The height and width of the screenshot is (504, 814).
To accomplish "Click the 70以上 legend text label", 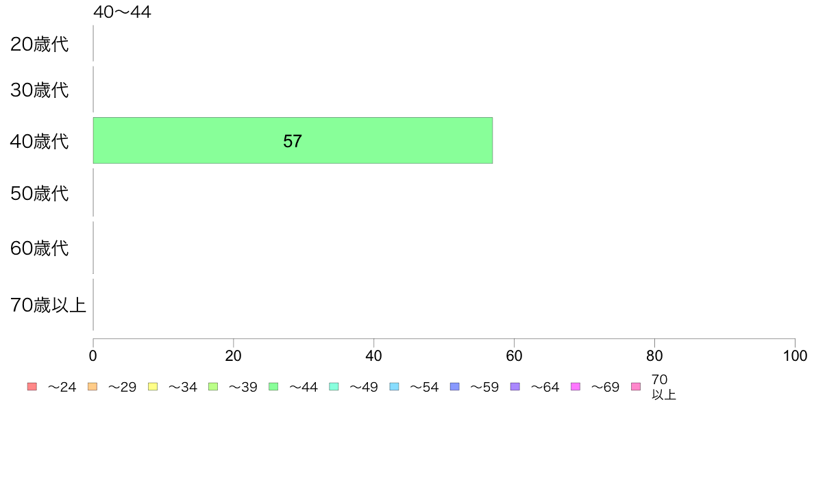I will (x=663, y=387).
